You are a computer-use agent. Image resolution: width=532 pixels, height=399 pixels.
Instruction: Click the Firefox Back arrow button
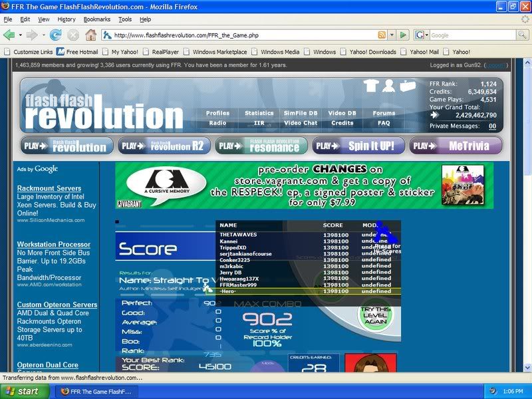[x=9, y=35]
